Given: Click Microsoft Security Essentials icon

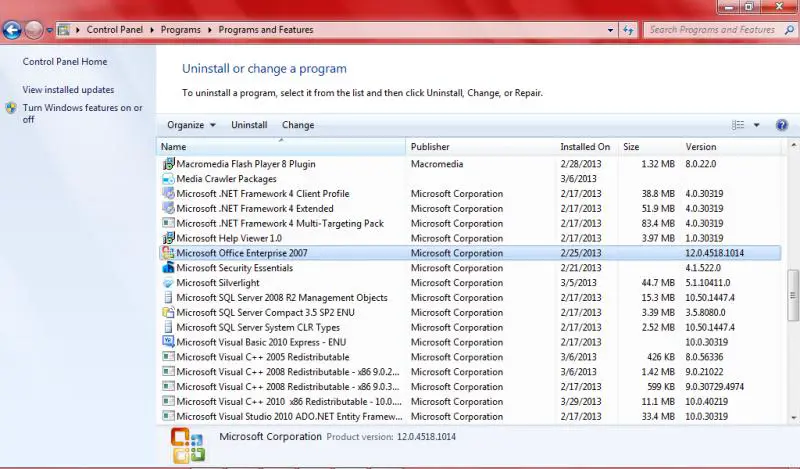Looking at the screenshot, I should 168,267.
